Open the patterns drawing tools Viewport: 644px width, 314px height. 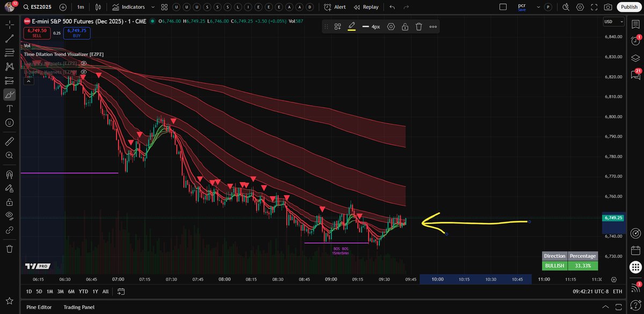(x=10, y=66)
